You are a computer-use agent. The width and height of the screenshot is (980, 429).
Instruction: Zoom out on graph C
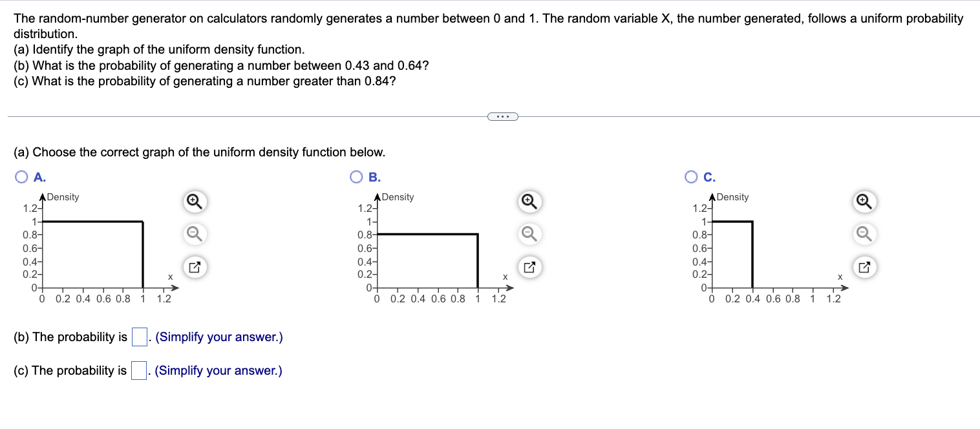click(864, 234)
